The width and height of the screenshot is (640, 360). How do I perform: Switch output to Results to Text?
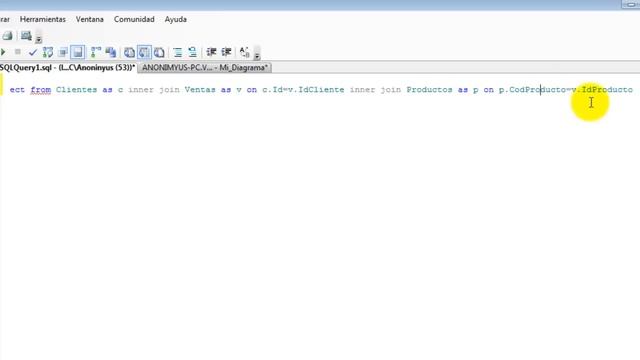tap(129, 52)
